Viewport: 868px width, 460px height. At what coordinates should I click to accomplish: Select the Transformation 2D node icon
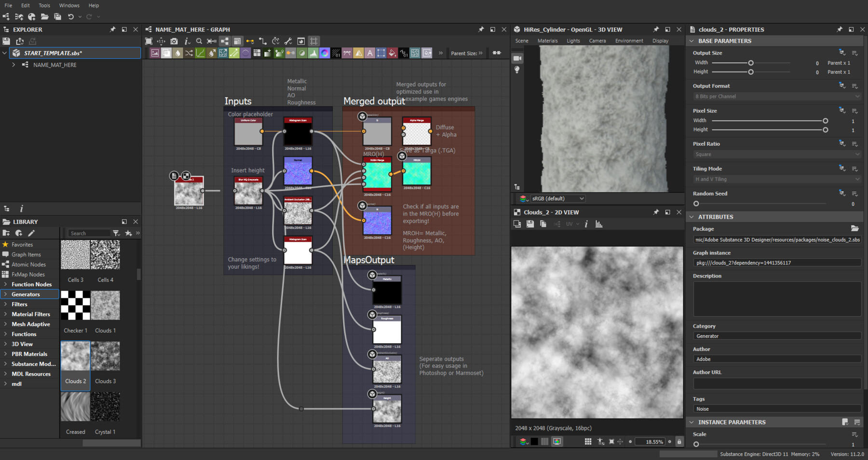click(381, 53)
